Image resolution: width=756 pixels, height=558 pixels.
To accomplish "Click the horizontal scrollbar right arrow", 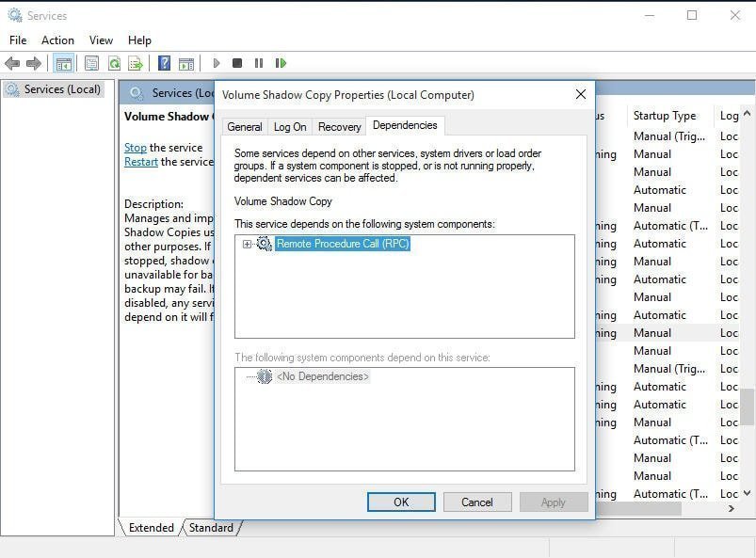I will [732, 508].
